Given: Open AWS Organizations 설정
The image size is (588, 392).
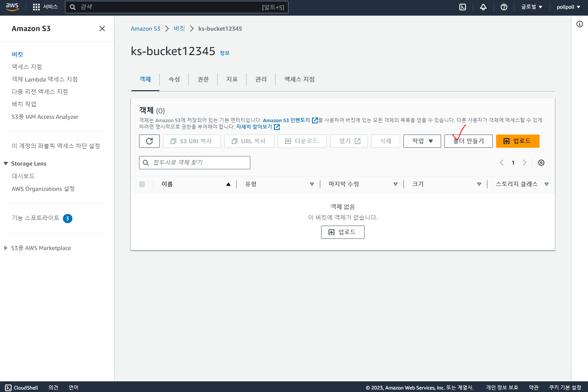Looking at the screenshot, I should tap(43, 189).
